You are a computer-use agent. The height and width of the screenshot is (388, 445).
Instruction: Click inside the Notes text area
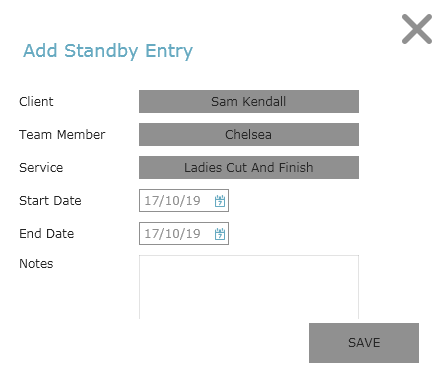pos(249,287)
